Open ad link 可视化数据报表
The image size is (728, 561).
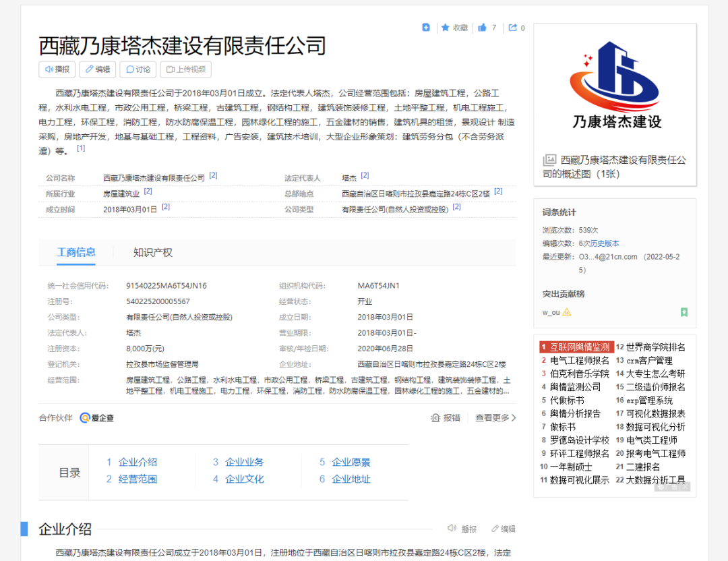656,414
